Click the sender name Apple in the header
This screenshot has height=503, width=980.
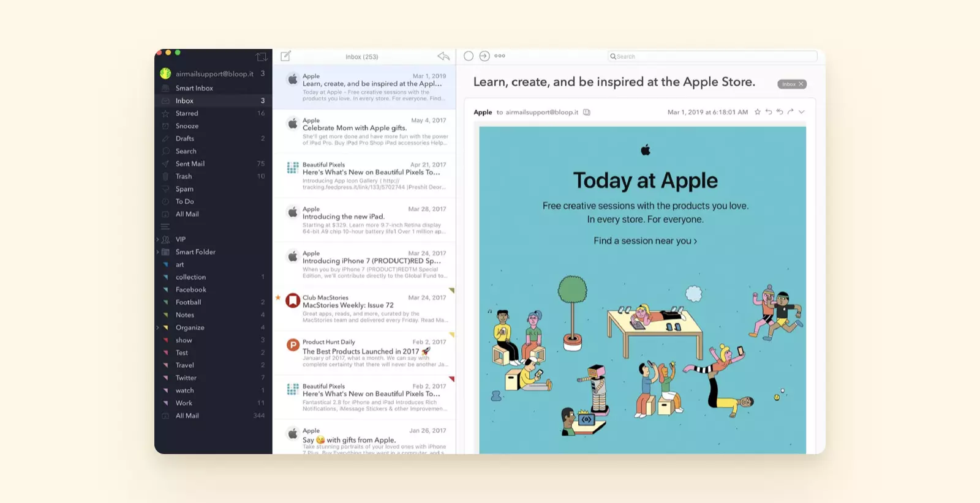(483, 112)
